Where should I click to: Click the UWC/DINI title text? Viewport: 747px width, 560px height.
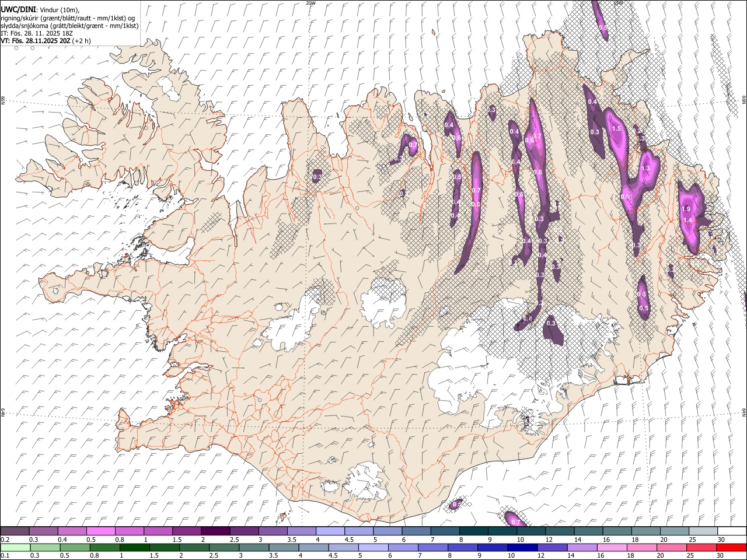point(18,10)
